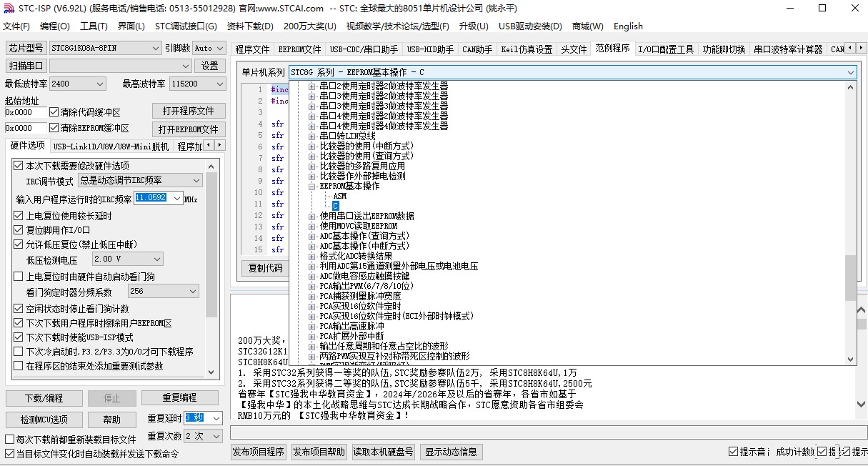Switch to the CAN助手 tab
868x466 pixels.
[477, 49]
